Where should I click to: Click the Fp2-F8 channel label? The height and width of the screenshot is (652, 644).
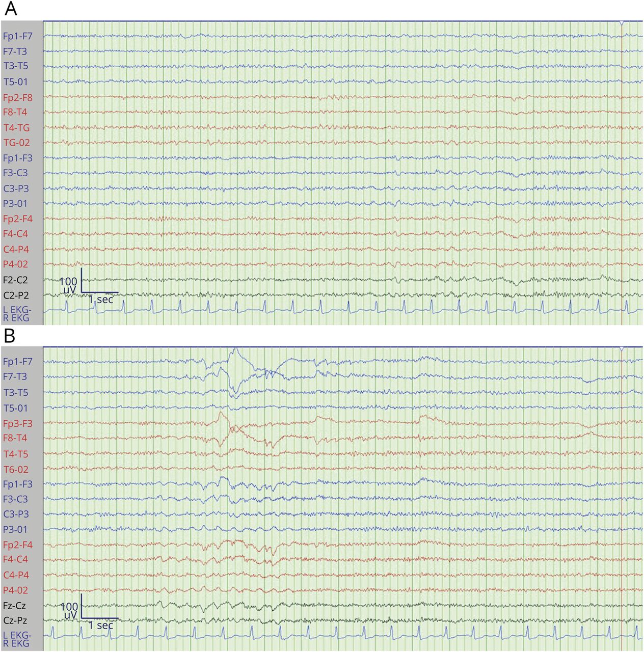(17, 97)
